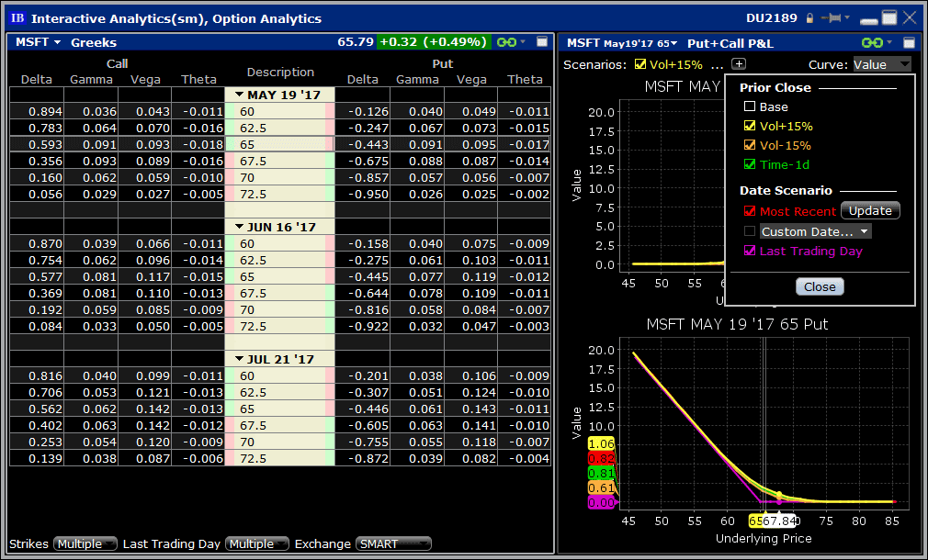
Task: Toggle the pushpin icon in the title bar
Action: (x=833, y=18)
